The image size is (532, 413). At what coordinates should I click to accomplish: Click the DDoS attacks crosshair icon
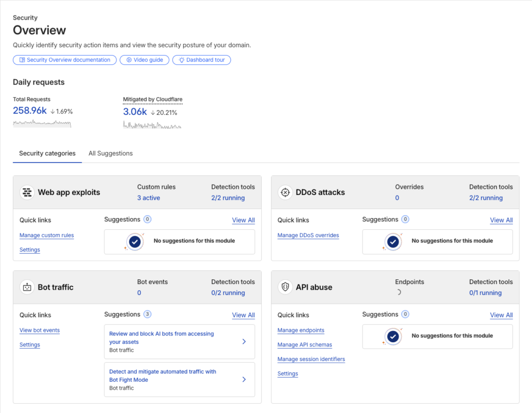[285, 192]
